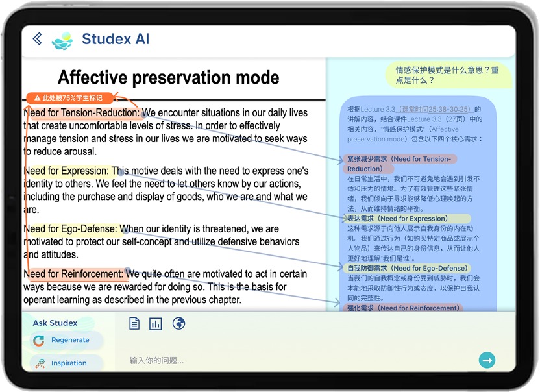Click the back chevron arrow
This screenshot has height=392, width=540.
click(x=38, y=39)
